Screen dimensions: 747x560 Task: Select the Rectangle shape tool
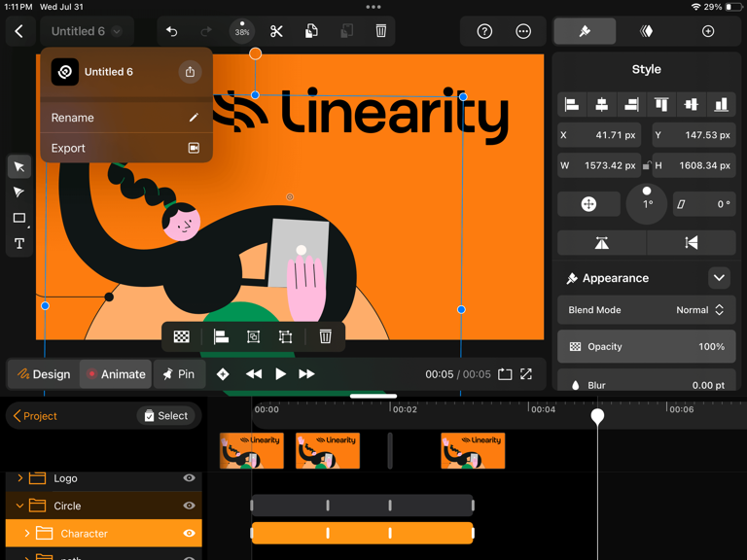tap(19, 218)
